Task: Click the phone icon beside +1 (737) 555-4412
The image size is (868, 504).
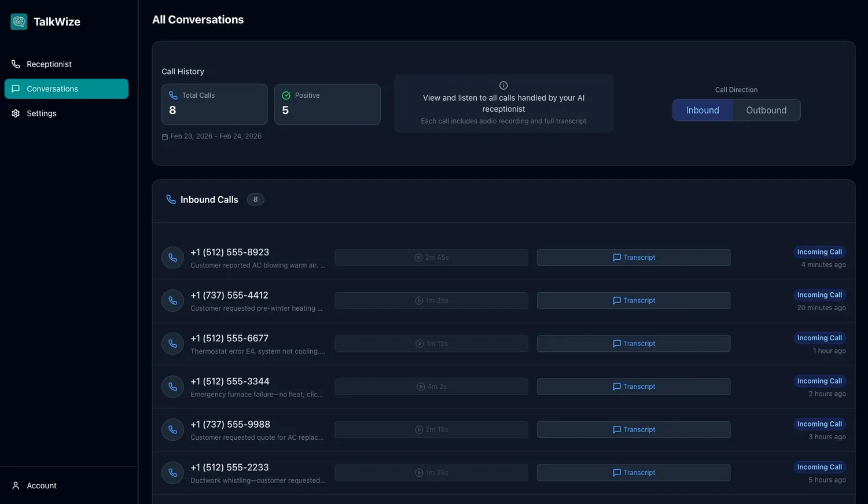Action: pyautogui.click(x=172, y=300)
